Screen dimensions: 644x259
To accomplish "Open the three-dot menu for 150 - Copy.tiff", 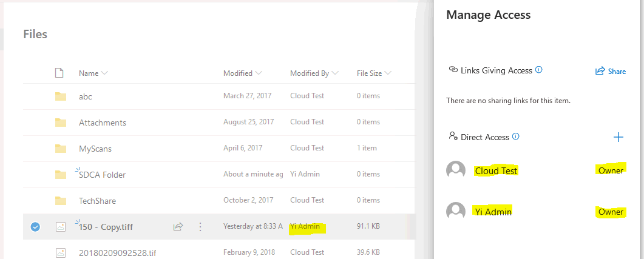I will 200,227.
